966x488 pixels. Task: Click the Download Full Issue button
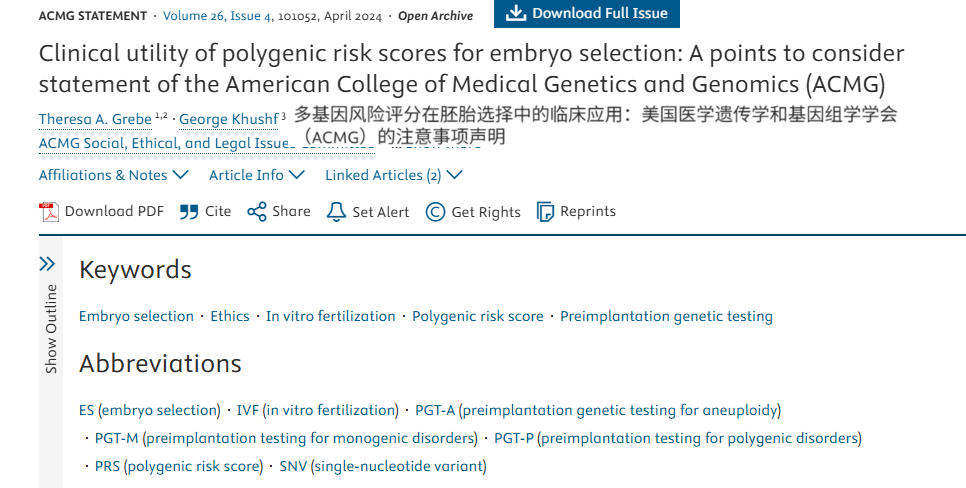coord(587,13)
